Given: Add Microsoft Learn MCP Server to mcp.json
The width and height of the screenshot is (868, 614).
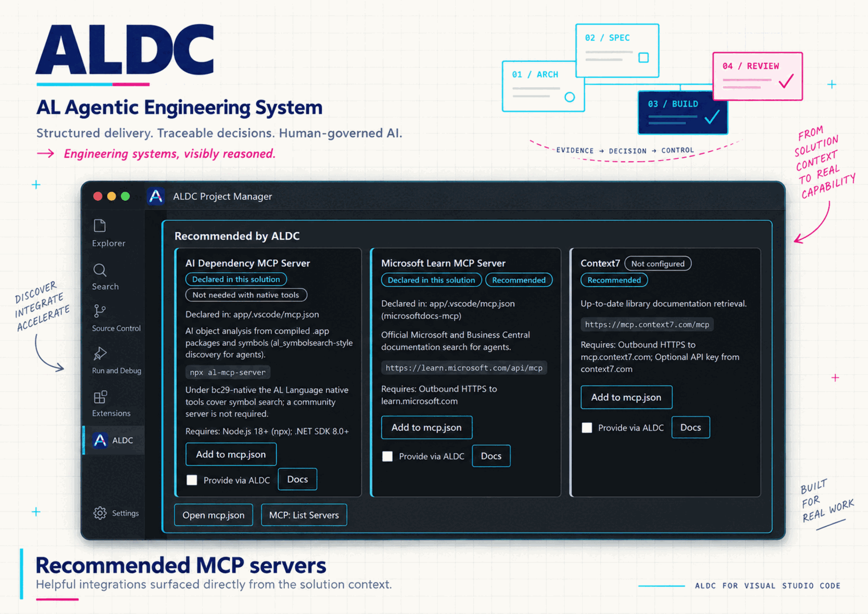Looking at the screenshot, I should (x=427, y=427).
